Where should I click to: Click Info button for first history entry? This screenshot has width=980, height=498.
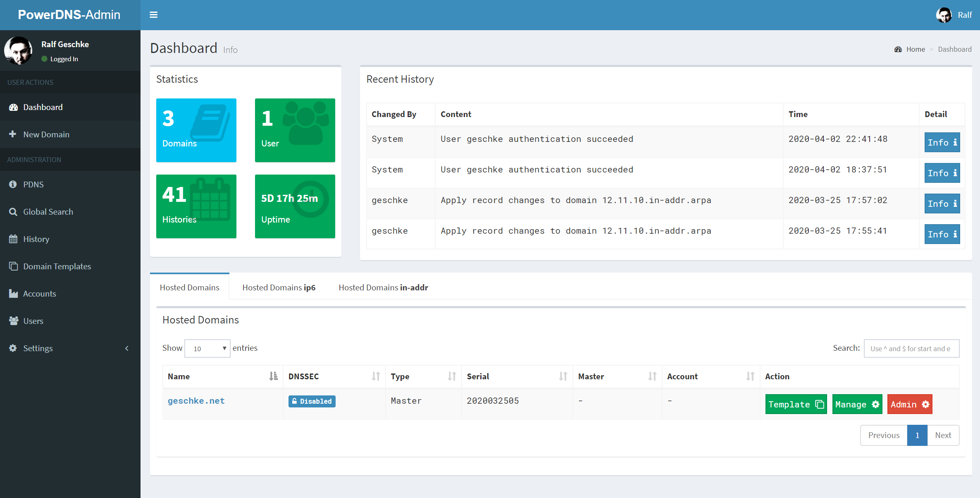(x=942, y=141)
